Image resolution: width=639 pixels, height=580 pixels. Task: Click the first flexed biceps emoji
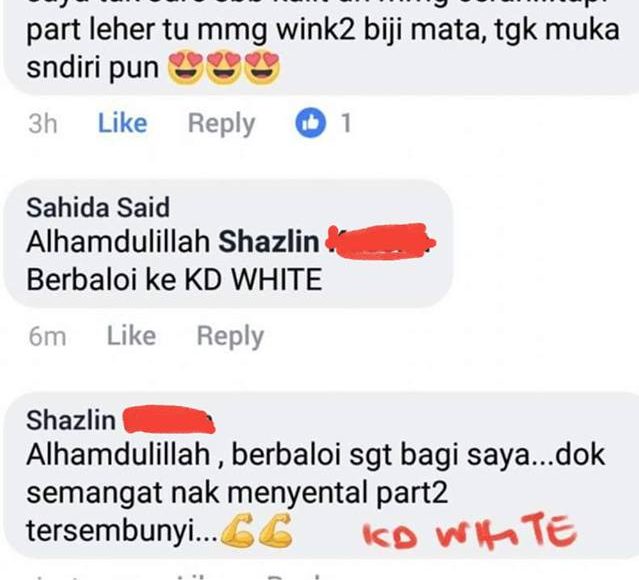pos(238,530)
